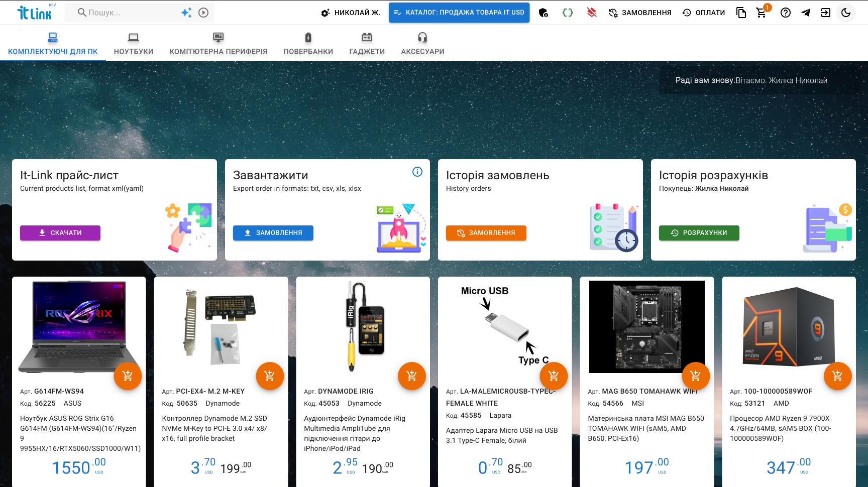This screenshot has width=868, height=487.
Task: Click the blue Замовлення export button
Action: pos(273,233)
